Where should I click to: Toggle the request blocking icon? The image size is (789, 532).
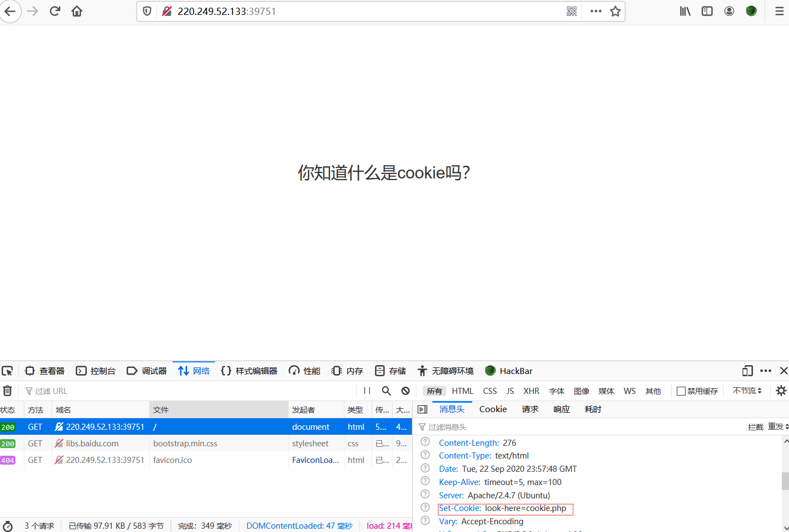405,391
